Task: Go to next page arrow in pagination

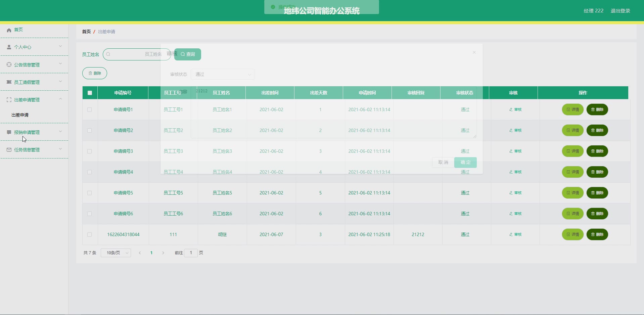Action: coord(163,253)
